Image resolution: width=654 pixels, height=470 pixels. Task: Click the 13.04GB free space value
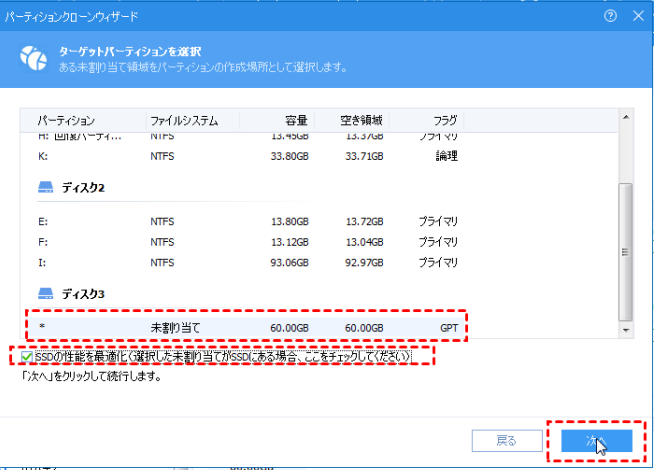click(364, 242)
